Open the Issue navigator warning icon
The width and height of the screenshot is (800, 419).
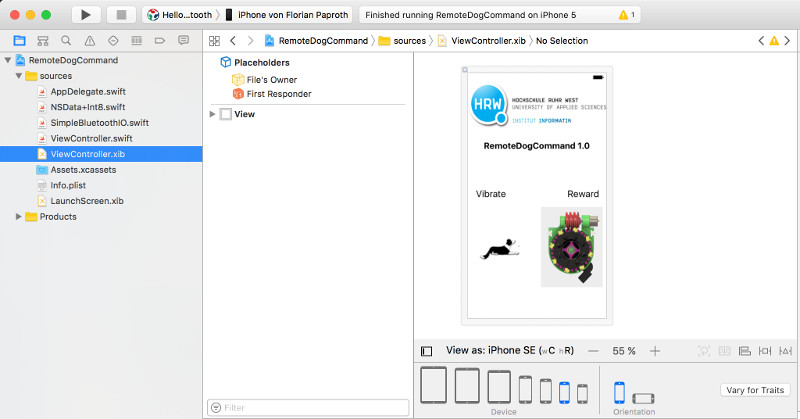[x=90, y=41]
